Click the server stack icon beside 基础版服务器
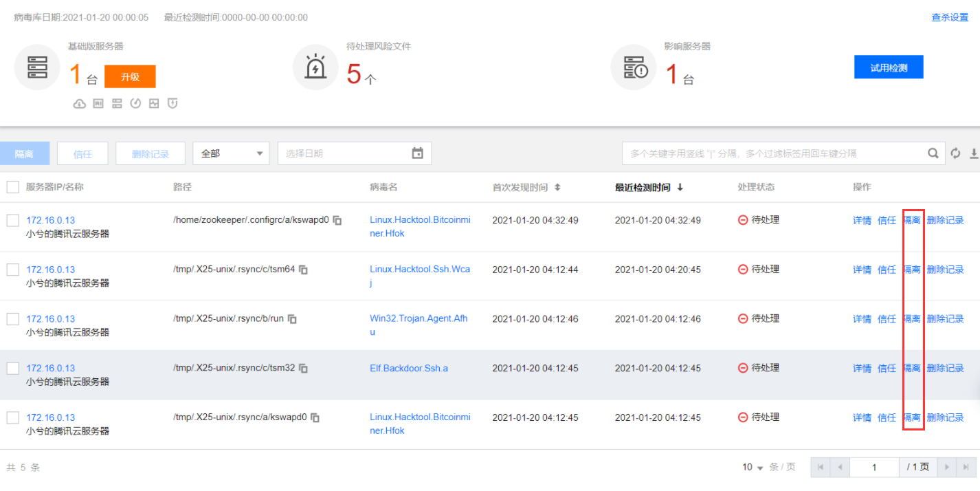Image resolution: width=980 pixels, height=491 pixels. (x=37, y=67)
